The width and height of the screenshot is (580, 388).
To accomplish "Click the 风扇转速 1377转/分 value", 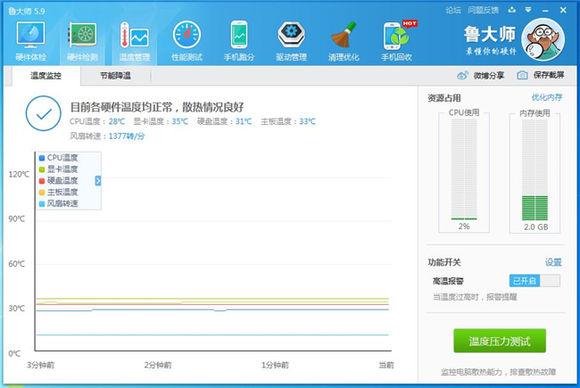I will [x=127, y=136].
